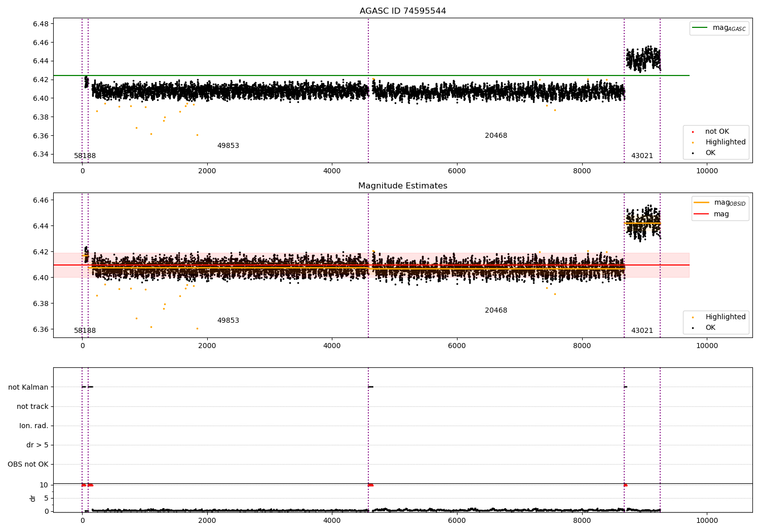Click the 5 tick on the dr axis

46,499
